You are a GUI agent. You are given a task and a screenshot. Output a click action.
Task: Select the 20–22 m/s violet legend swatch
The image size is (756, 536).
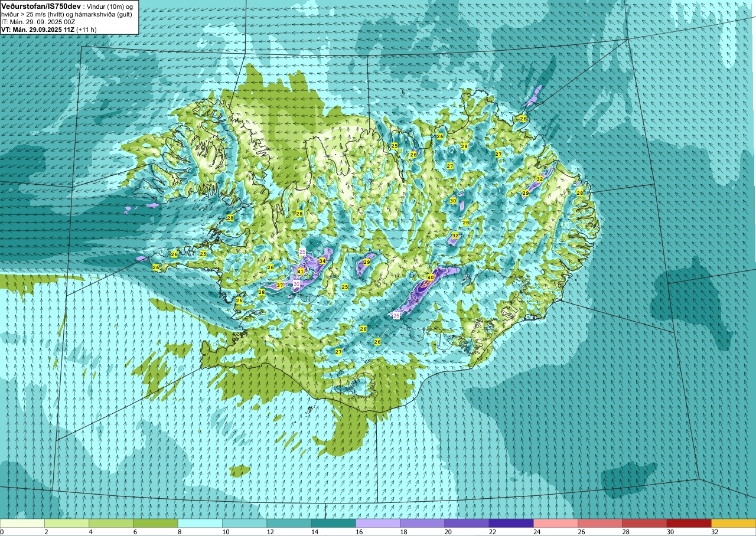pos(467,523)
